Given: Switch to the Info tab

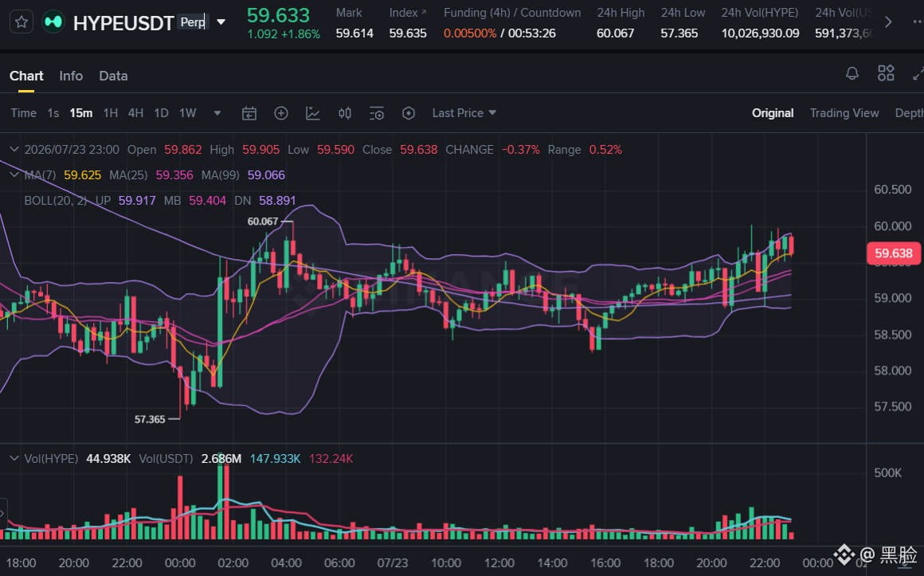Looking at the screenshot, I should pos(71,76).
